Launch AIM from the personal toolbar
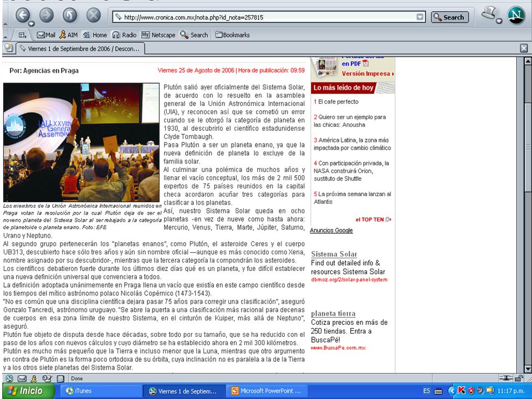Screen dimensions: 532x399 coord(68,34)
